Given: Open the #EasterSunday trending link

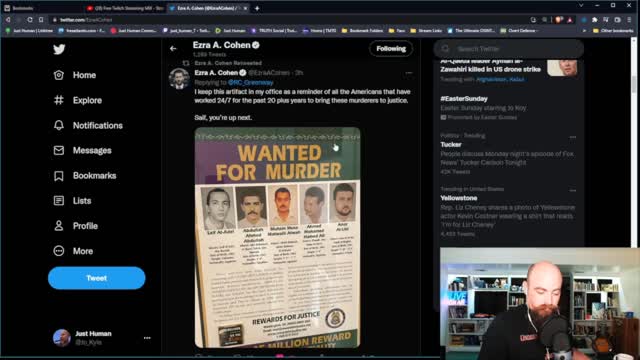Looking at the screenshot, I should tap(464, 99).
